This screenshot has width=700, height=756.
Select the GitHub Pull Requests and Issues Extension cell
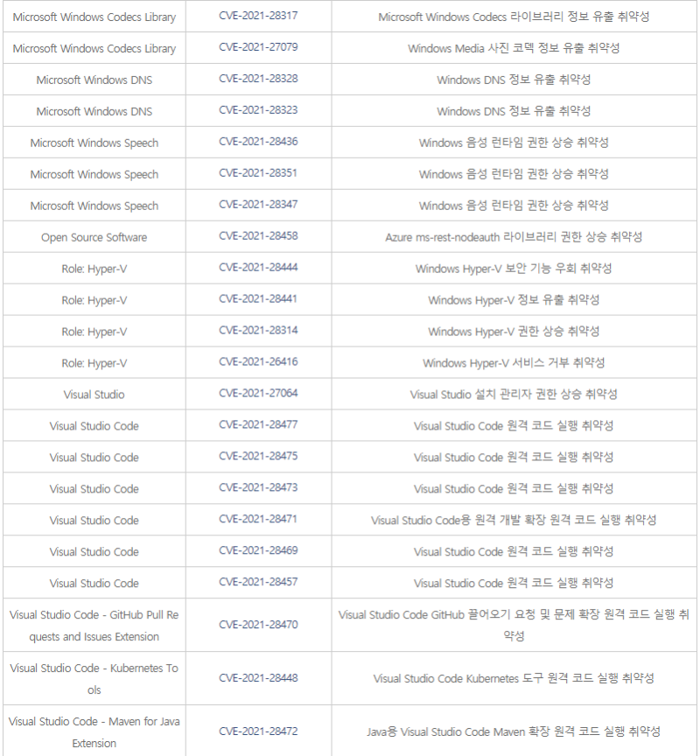94,626
